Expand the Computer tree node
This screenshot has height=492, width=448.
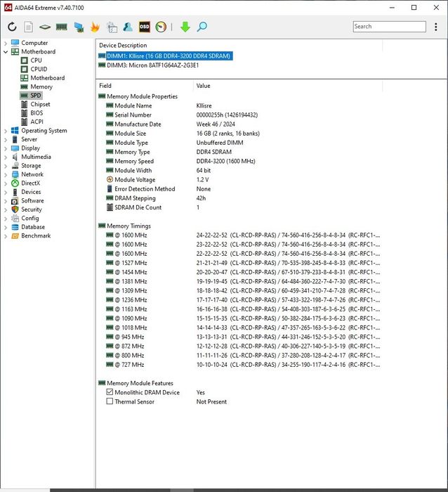(x=6, y=43)
